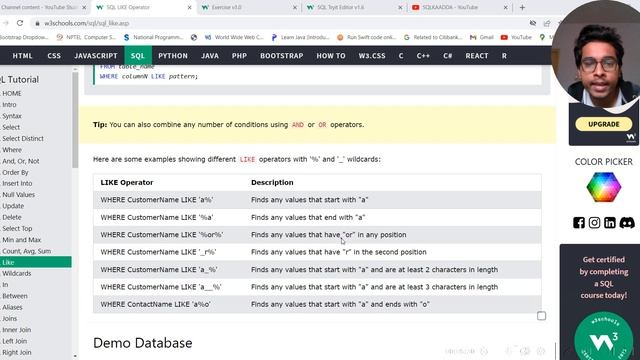This screenshot has height=360, width=640.
Task: Select C++ in top navigation
Action: 423,56
